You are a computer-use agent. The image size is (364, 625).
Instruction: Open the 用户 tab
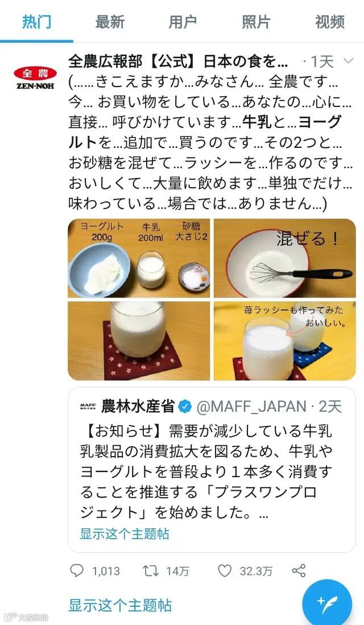point(183,22)
